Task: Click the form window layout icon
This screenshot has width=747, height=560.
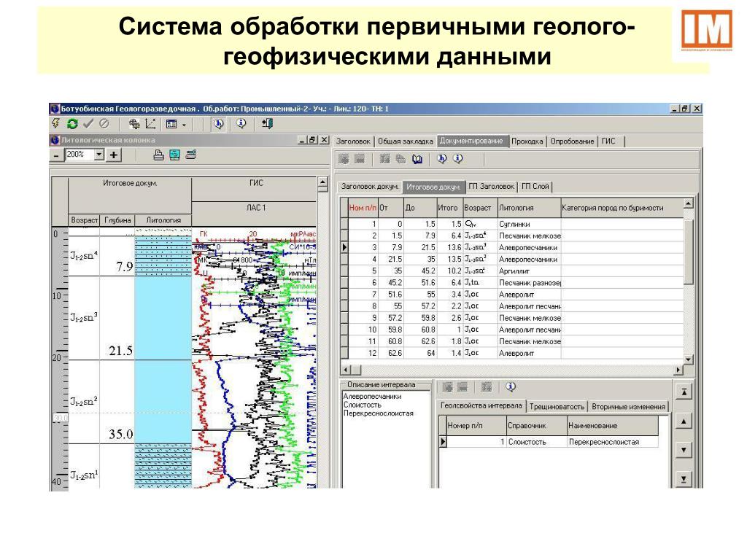Action: click(x=171, y=124)
